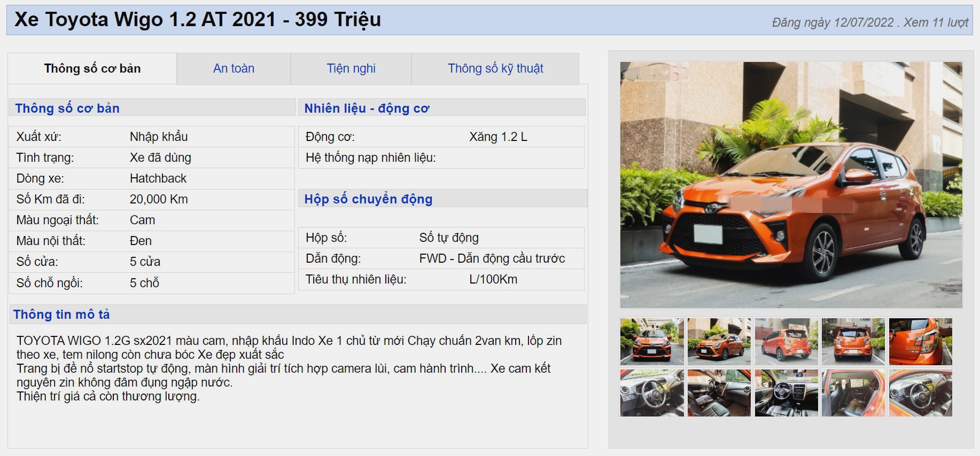Click the 'L/100Km' fuel consumption value
Viewport: 980px width, 456px height.
(493, 279)
